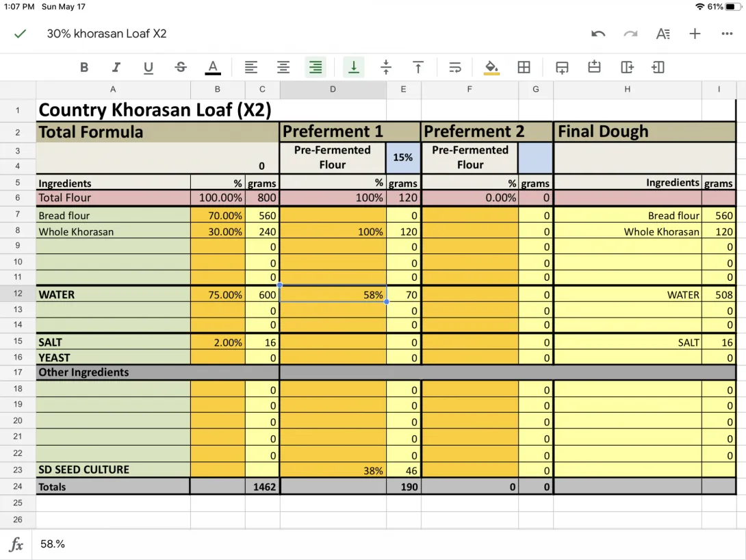Image resolution: width=746 pixels, height=560 pixels.
Task: Toggle center text alignment
Action: [283, 67]
